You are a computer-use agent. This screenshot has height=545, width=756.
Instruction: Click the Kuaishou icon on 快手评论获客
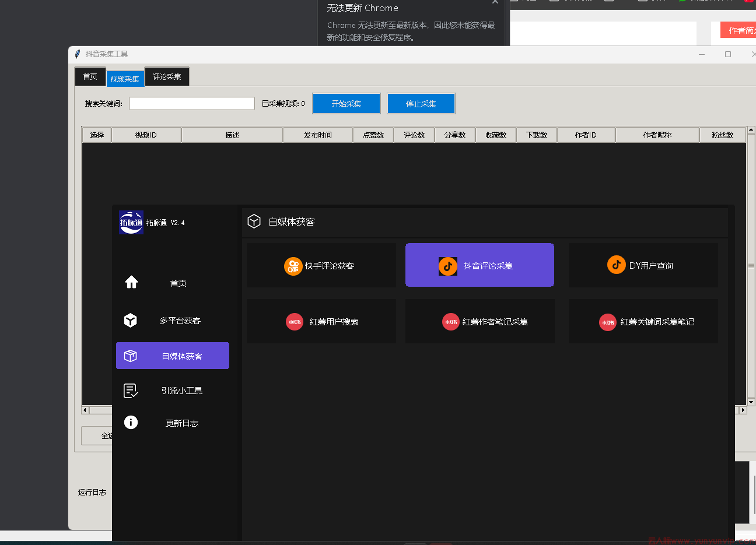tap(293, 266)
